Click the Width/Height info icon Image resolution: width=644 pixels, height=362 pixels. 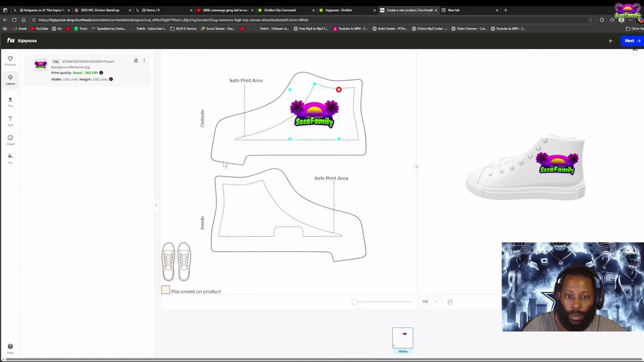pos(111,79)
